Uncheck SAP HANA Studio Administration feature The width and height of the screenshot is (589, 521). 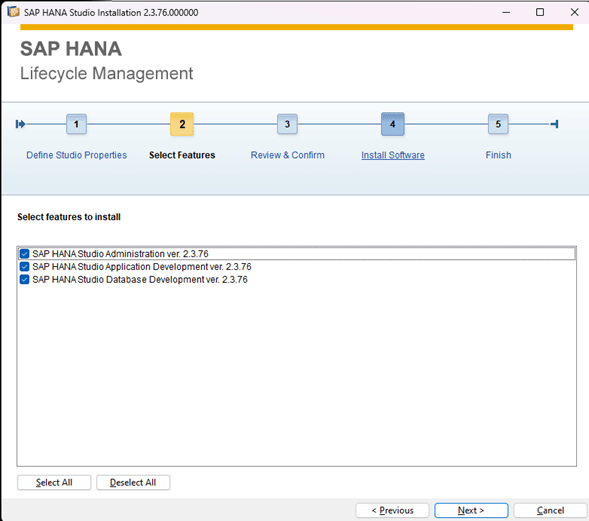pos(24,254)
